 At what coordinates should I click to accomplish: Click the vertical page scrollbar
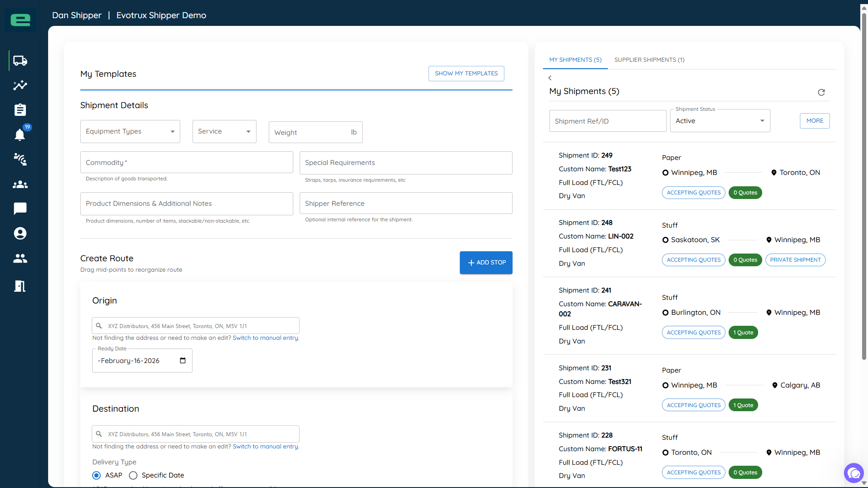click(x=864, y=186)
